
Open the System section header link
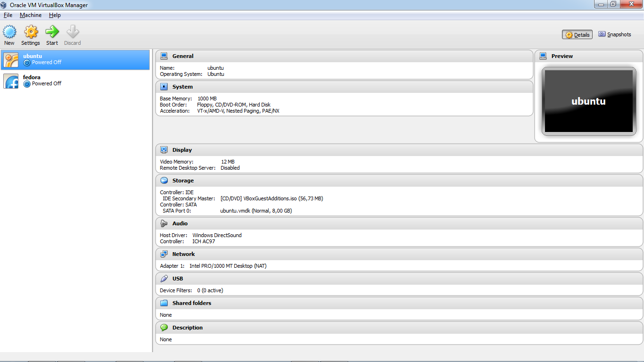[182, 87]
